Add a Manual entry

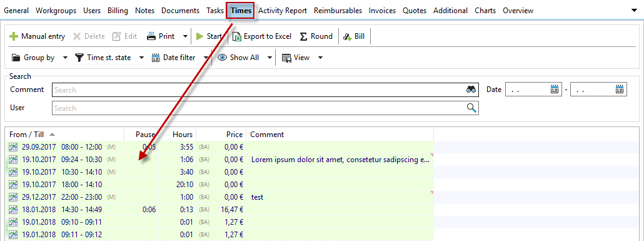pos(37,36)
